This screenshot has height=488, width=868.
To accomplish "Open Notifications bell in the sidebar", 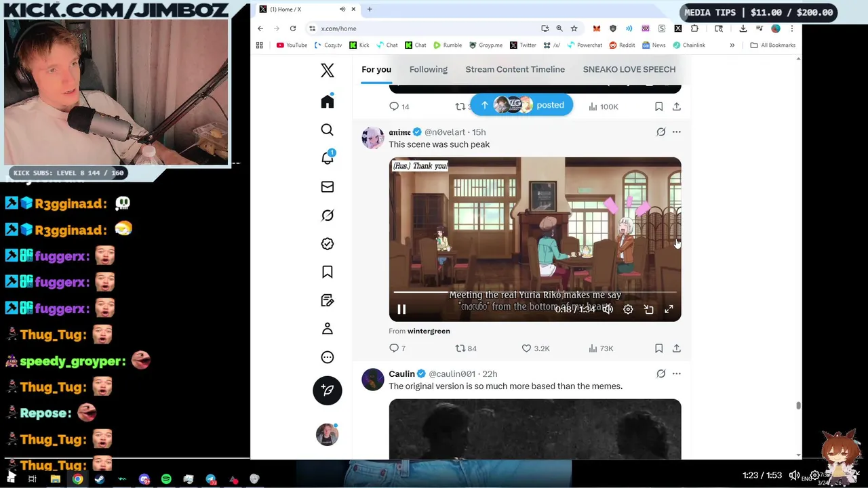I will click(327, 158).
